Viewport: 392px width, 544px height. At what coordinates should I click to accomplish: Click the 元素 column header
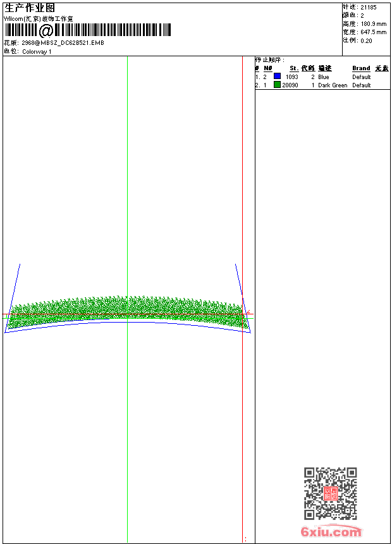pyautogui.click(x=382, y=68)
